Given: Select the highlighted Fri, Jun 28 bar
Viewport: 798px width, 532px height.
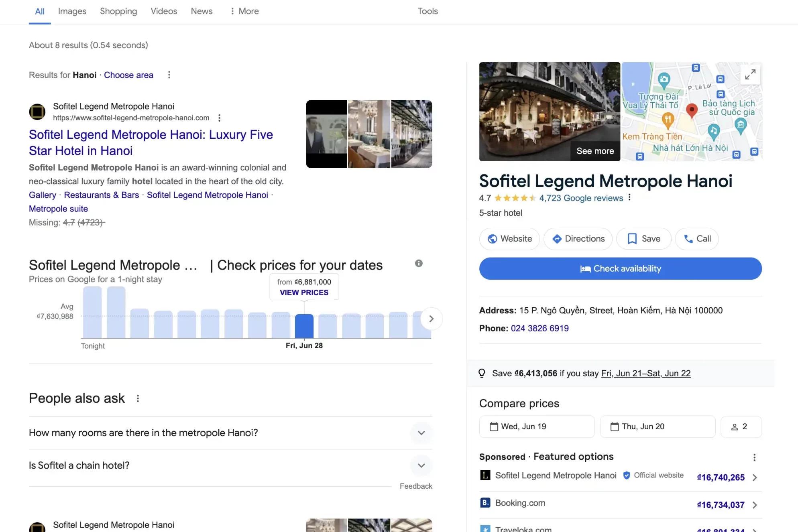Looking at the screenshot, I should pyautogui.click(x=304, y=326).
